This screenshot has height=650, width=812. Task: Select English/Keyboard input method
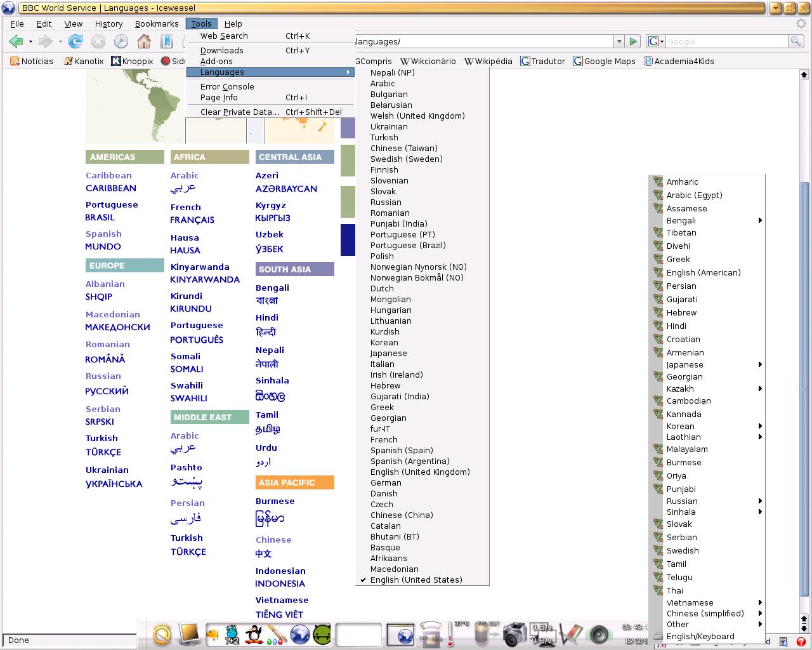[707, 637]
